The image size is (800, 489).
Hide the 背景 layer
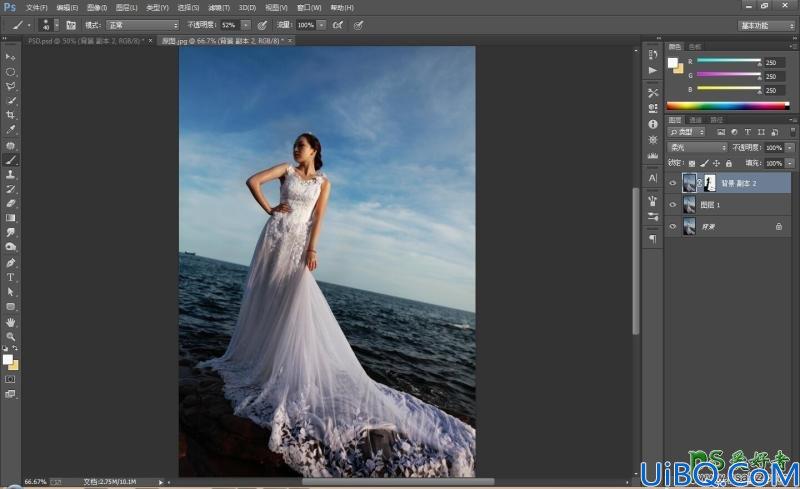coord(672,226)
